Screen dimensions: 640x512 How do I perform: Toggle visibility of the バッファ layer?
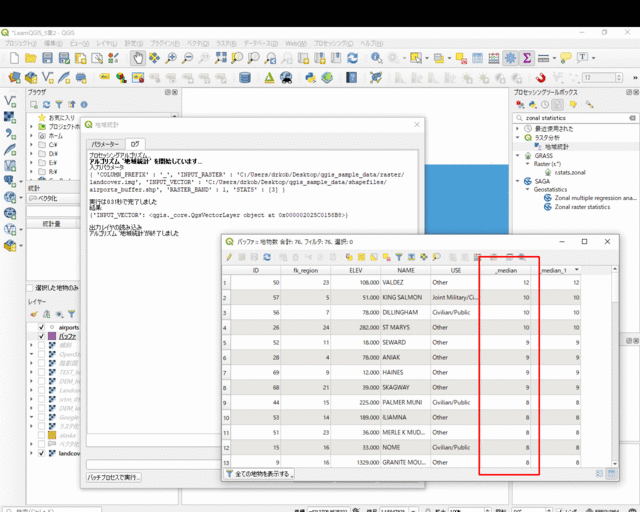[41, 336]
